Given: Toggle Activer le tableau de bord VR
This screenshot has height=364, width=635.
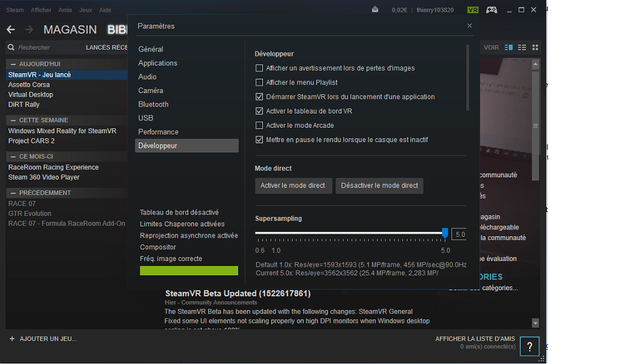Looking at the screenshot, I should pos(259,111).
